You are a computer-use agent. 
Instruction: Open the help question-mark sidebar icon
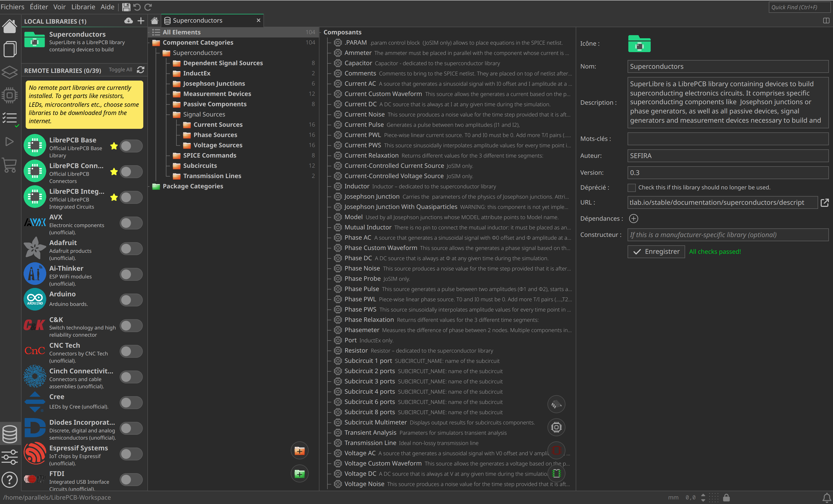(10, 479)
